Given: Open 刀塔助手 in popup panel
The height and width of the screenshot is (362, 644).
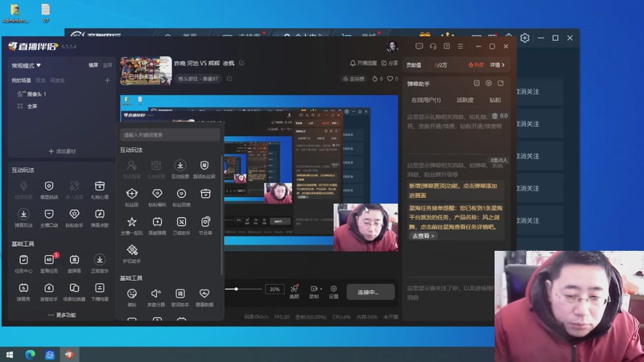Looking at the screenshot, I should [x=181, y=225].
